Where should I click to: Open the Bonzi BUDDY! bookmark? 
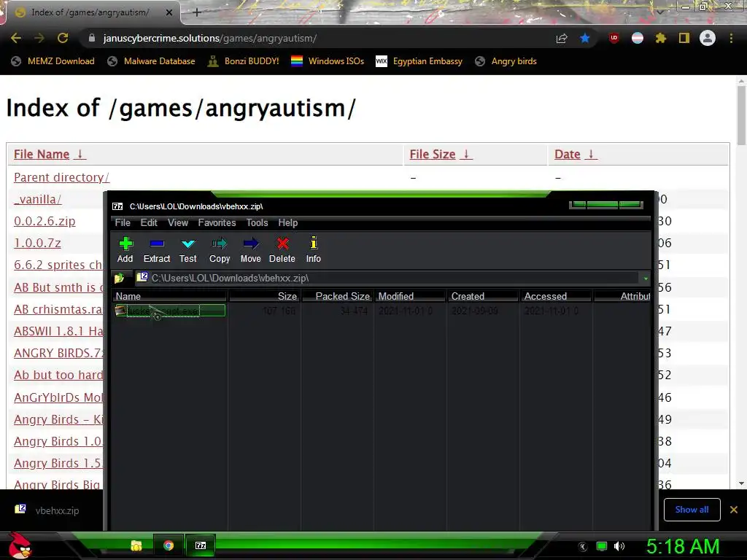coord(244,61)
